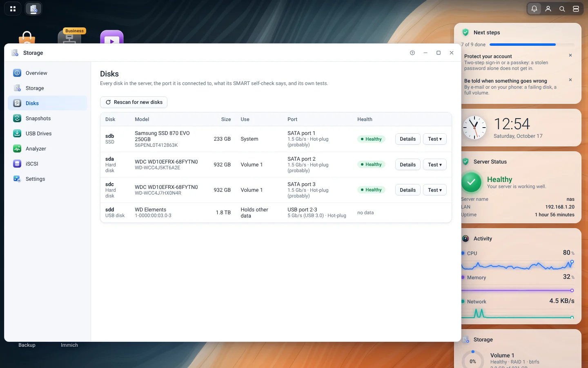The width and height of the screenshot is (588, 368).
Task: Click the LAN address 192.168.1.20
Action: [x=560, y=207]
